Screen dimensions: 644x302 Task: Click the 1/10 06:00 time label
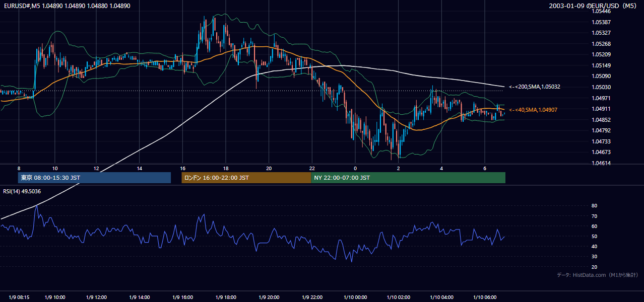click(484, 297)
